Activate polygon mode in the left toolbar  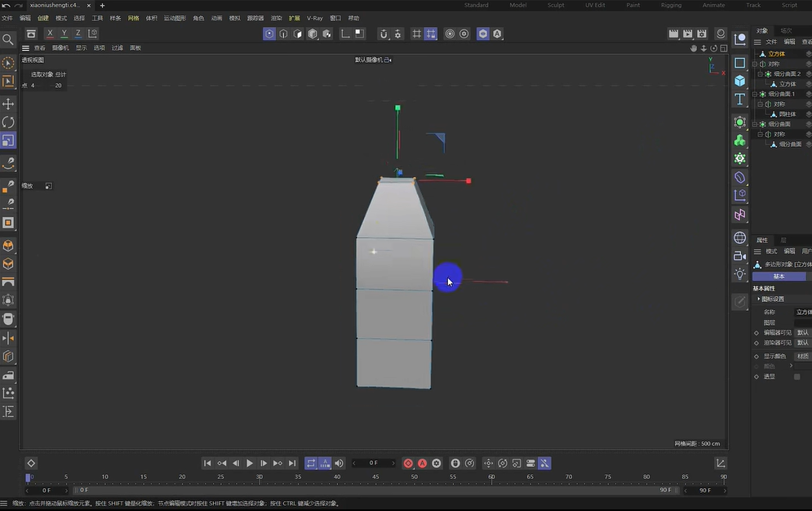click(9, 223)
